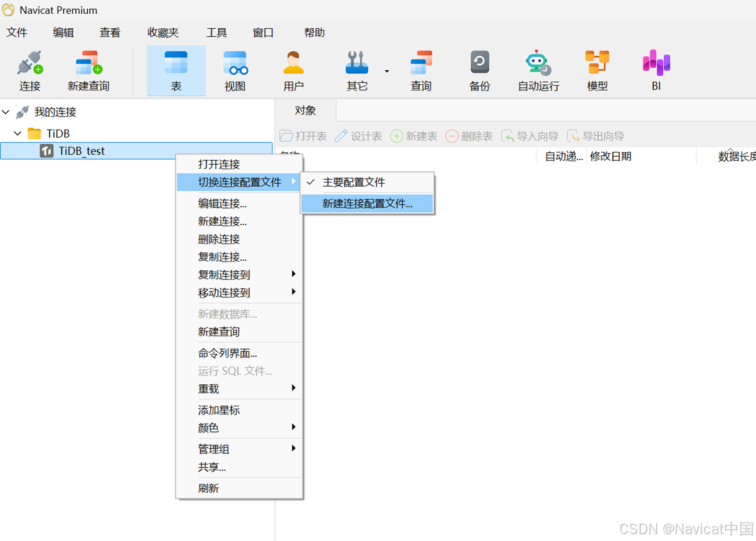Click the New Table (新建表) button
Image resolution: width=756 pixels, height=541 pixels.
[414, 136]
